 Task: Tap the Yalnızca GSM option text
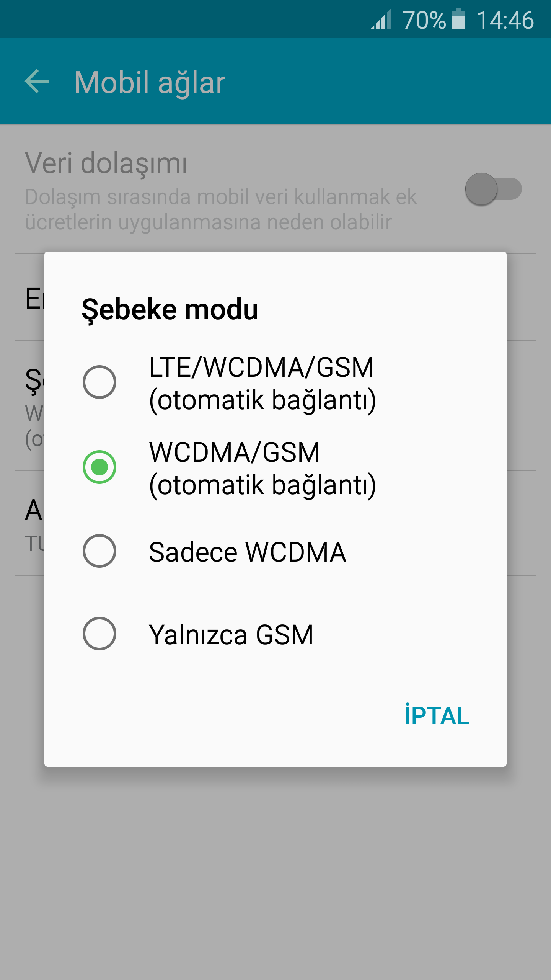[x=231, y=635]
